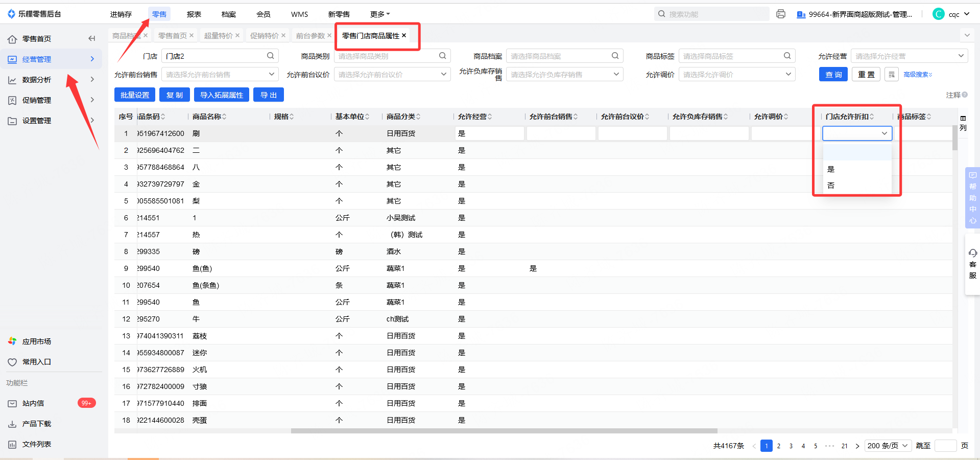Viewport: 980px width, 460px height.
Task: Open the column settings 列 icon
Action: [963, 123]
